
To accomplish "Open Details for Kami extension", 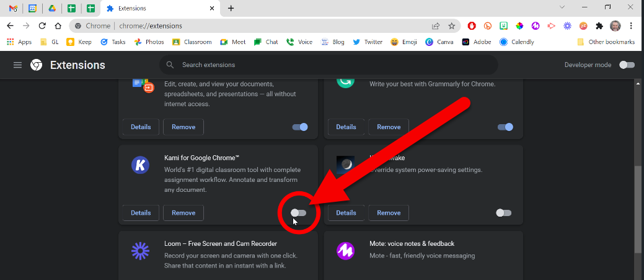I will pyautogui.click(x=141, y=212).
